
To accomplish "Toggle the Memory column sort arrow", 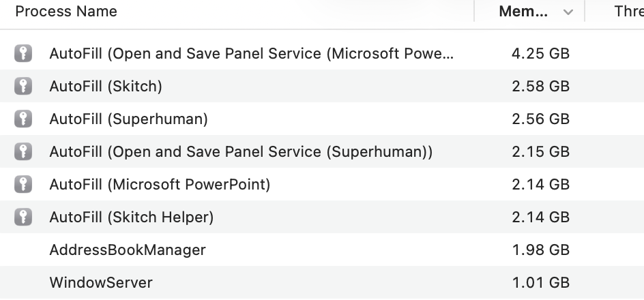I will 568,12.
